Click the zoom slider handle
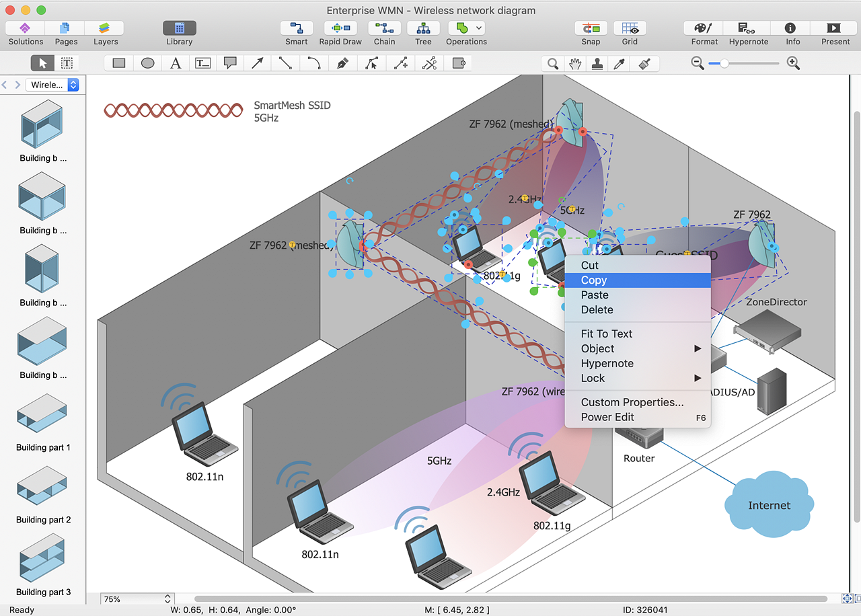The width and height of the screenshot is (861, 616). coord(724,63)
